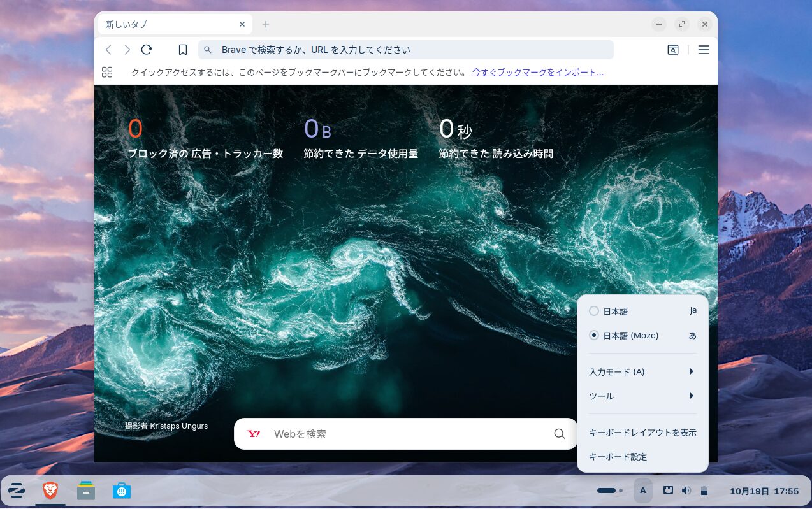Click the magnifier icon in Web search box
812x509 pixels.
tap(559, 434)
